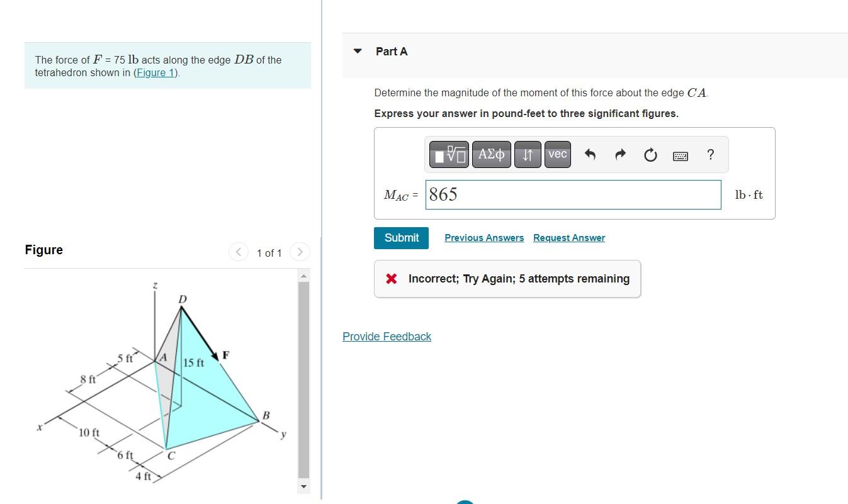Screen dimensions: 848x504
Task: Open the help (?) icon in the toolbar
Action: click(x=710, y=154)
